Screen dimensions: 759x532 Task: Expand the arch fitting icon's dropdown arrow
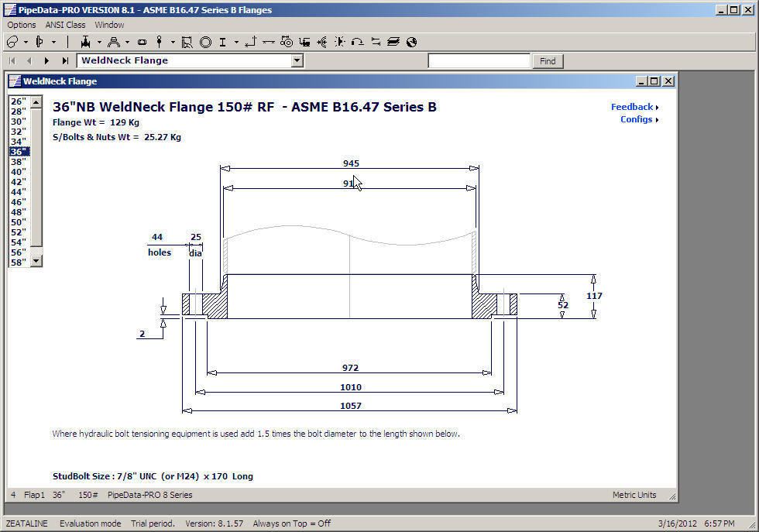click(127, 42)
